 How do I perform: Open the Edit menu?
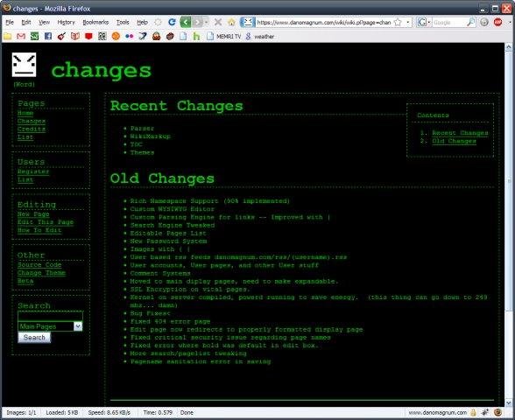pos(26,23)
